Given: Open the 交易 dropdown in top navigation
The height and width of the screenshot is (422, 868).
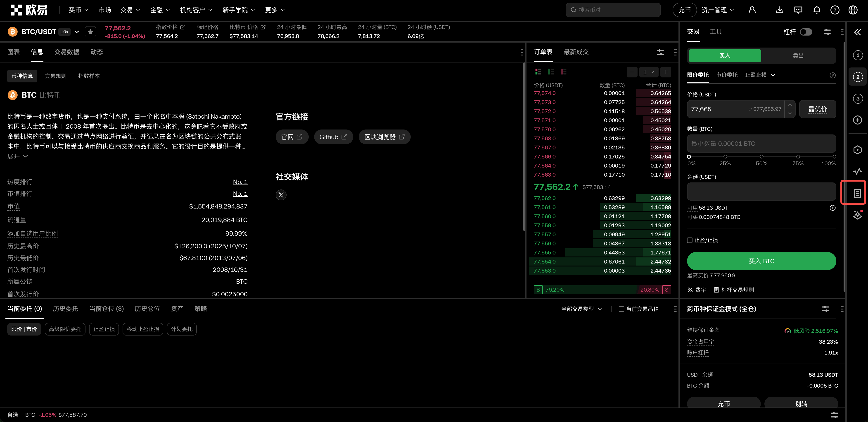Looking at the screenshot, I should click(130, 10).
